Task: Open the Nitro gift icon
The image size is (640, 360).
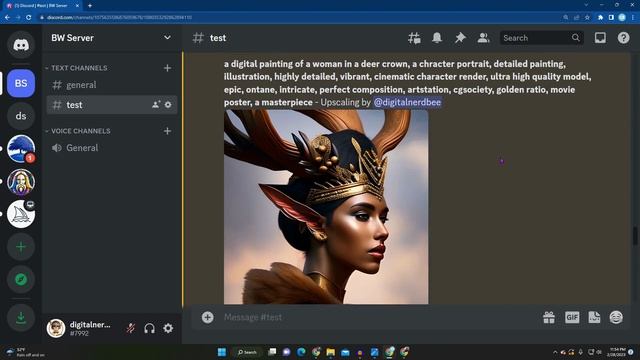Action: (549, 317)
